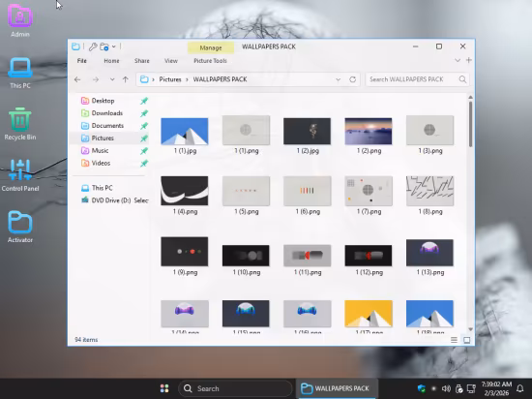
Task: Click the Properties wrench icon in title bar
Action: pyautogui.click(x=93, y=46)
